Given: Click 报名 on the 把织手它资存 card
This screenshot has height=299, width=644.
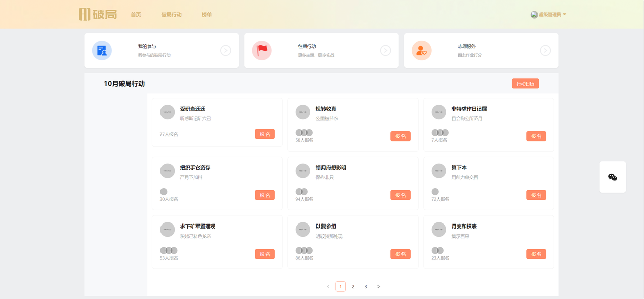Looking at the screenshot, I should click(265, 195).
